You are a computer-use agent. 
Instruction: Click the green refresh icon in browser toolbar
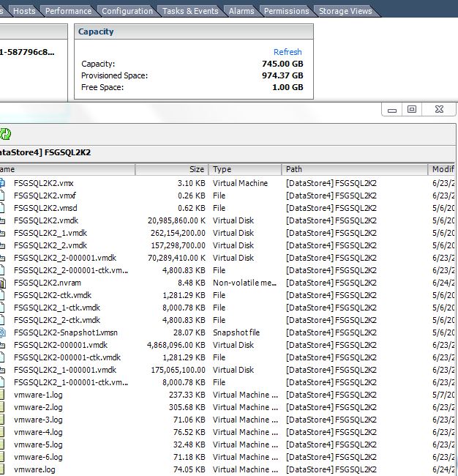pyautogui.click(x=5, y=133)
